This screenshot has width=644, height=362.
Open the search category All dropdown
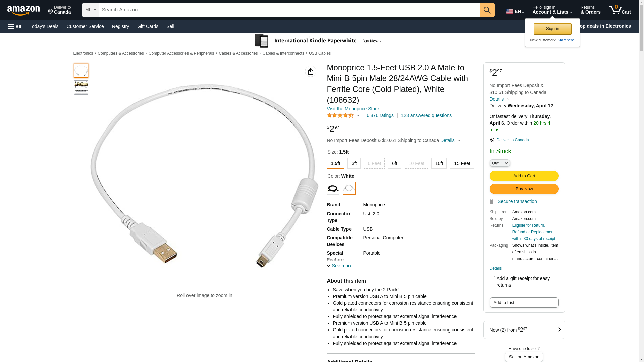point(91,10)
